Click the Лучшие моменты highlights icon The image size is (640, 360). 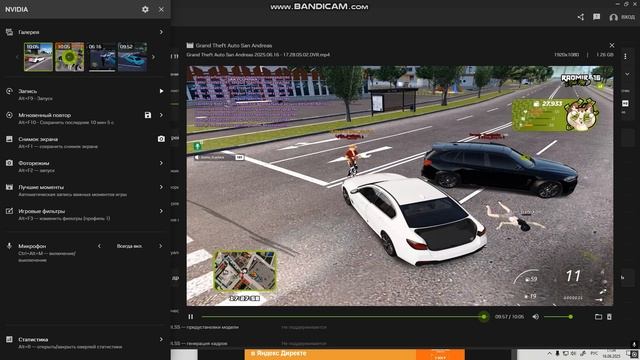[9, 187]
